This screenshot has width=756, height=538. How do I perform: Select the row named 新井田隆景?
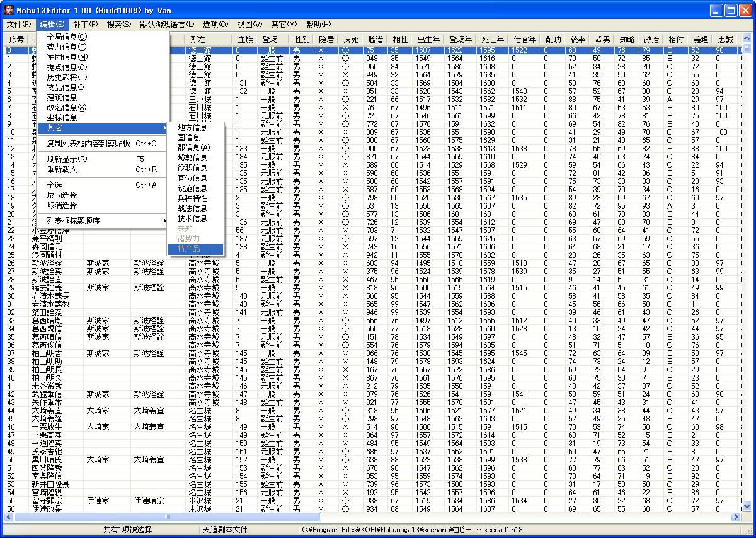[373, 484]
